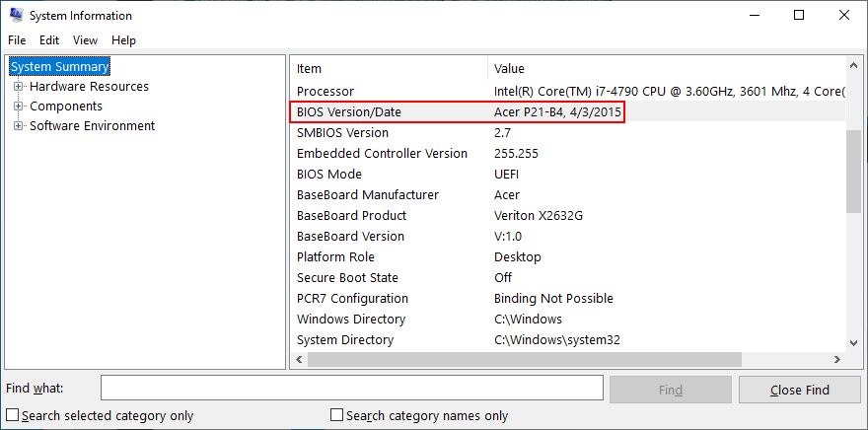The width and height of the screenshot is (868, 430).
Task: Click the horizontal scrollbar right arrow
Action: [x=836, y=360]
